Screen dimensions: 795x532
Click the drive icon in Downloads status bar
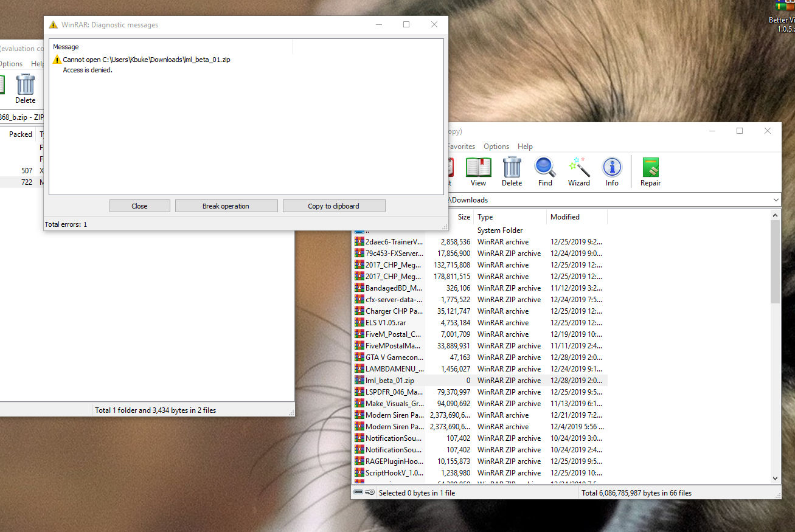click(358, 492)
